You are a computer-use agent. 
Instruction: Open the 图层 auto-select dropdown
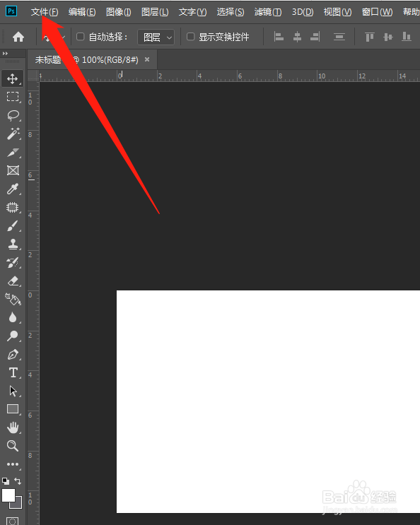pyautogui.click(x=156, y=37)
